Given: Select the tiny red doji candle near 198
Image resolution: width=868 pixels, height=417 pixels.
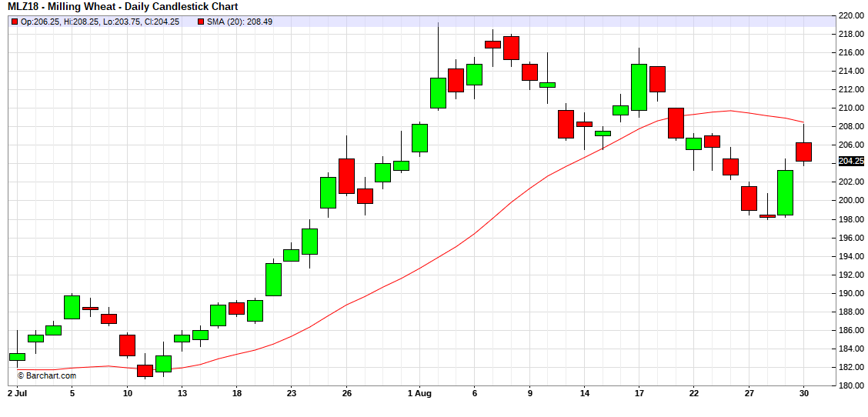Looking at the screenshot, I should (x=767, y=216).
